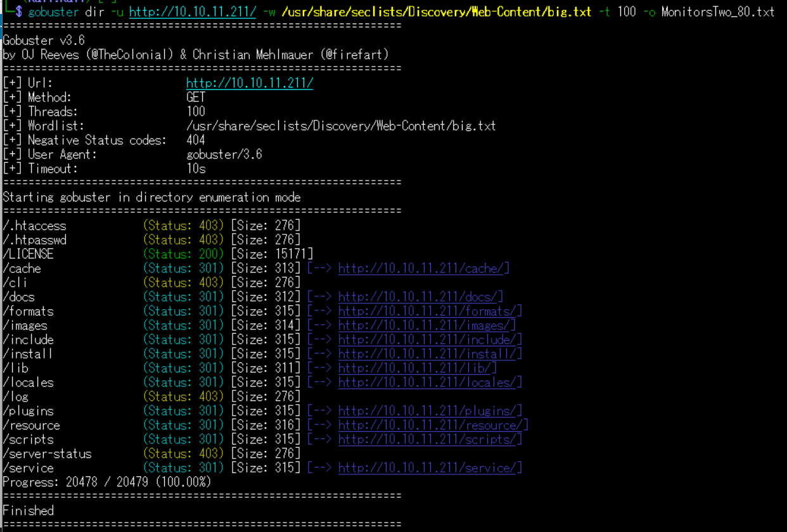Viewport: 787px width, 532px height.
Task: Click the /server-status result entry
Action: tap(48, 453)
